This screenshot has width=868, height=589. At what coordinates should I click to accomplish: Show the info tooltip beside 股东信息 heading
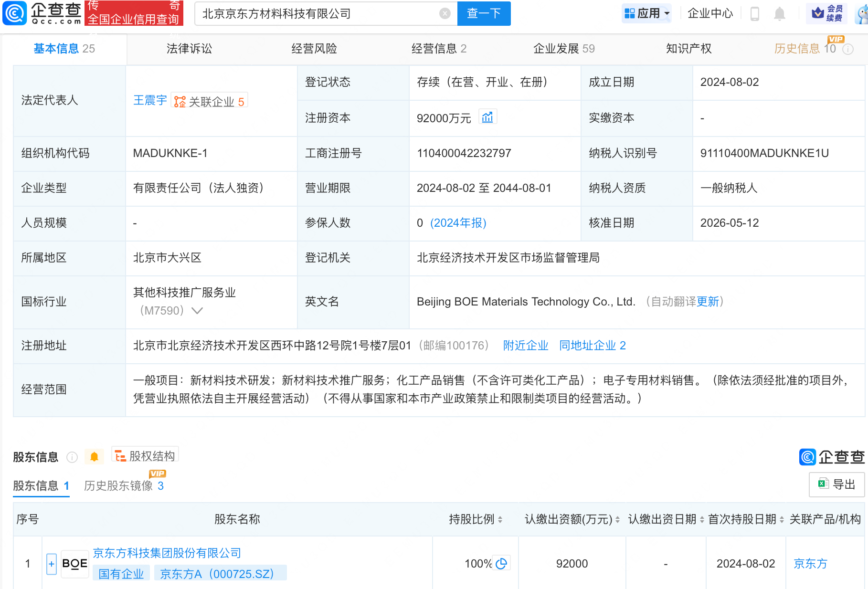(x=72, y=457)
